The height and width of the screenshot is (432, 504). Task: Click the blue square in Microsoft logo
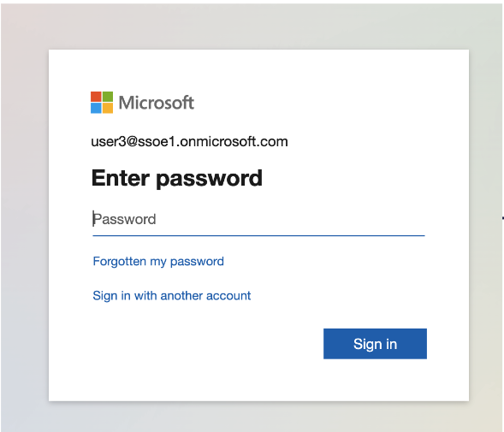(x=96, y=109)
